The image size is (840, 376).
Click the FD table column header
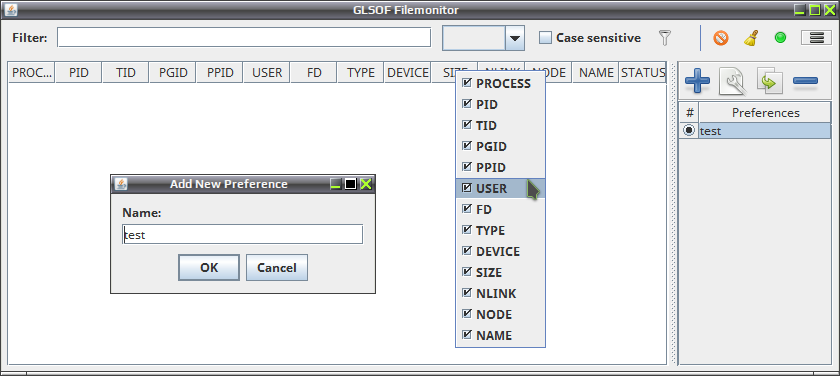point(314,73)
